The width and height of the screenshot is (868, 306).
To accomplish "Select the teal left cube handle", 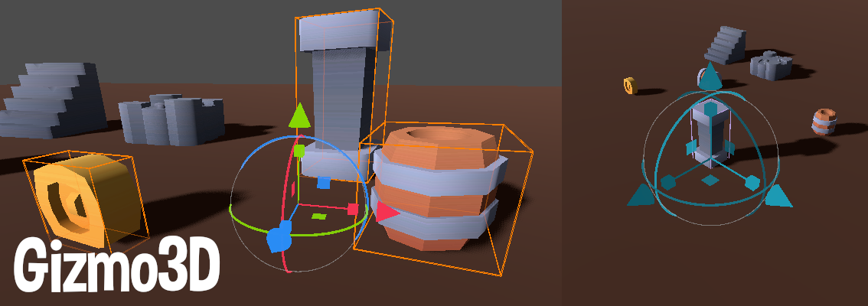I will coord(668,182).
